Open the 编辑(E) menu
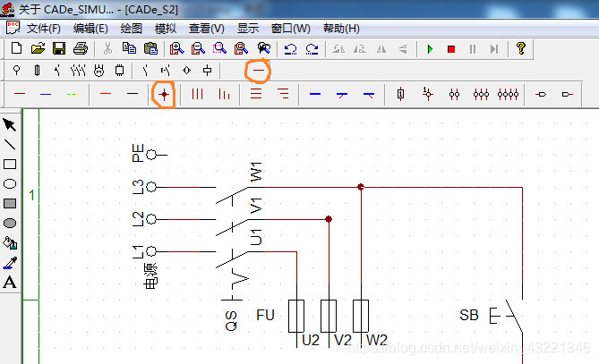 tap(90, 29)
